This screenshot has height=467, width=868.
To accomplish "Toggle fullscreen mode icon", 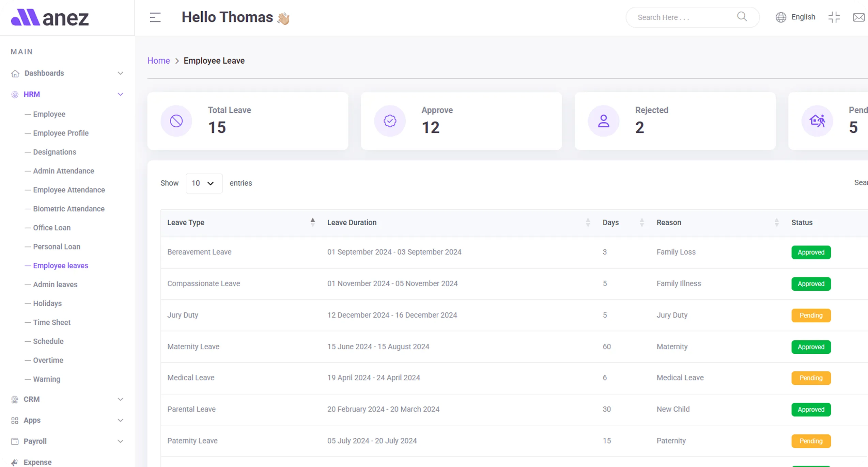I will click(834, 17).
